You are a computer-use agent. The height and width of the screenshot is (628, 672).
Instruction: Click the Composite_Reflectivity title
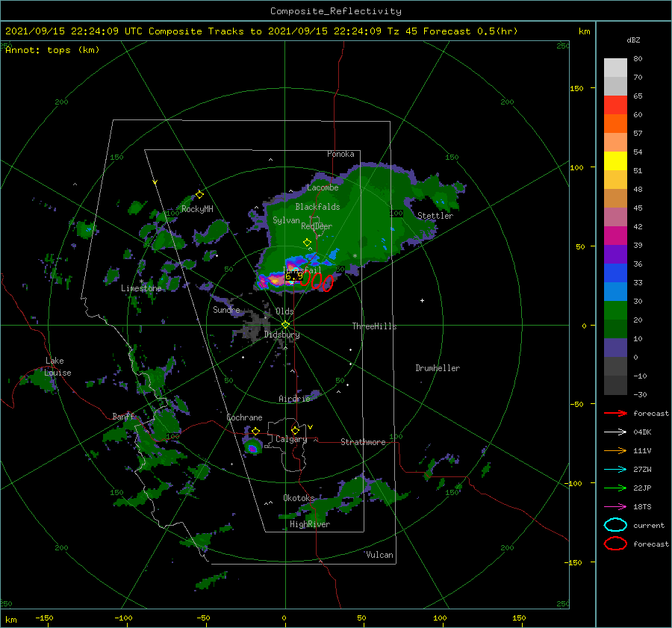pyautogui.click(x=335, y=11)
